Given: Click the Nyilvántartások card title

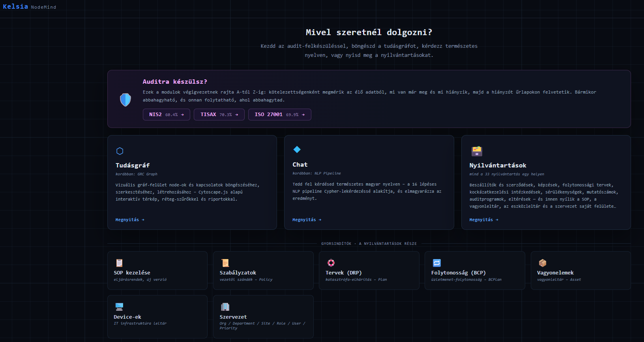Looking at the screenshot, I should tap(498, 165).
